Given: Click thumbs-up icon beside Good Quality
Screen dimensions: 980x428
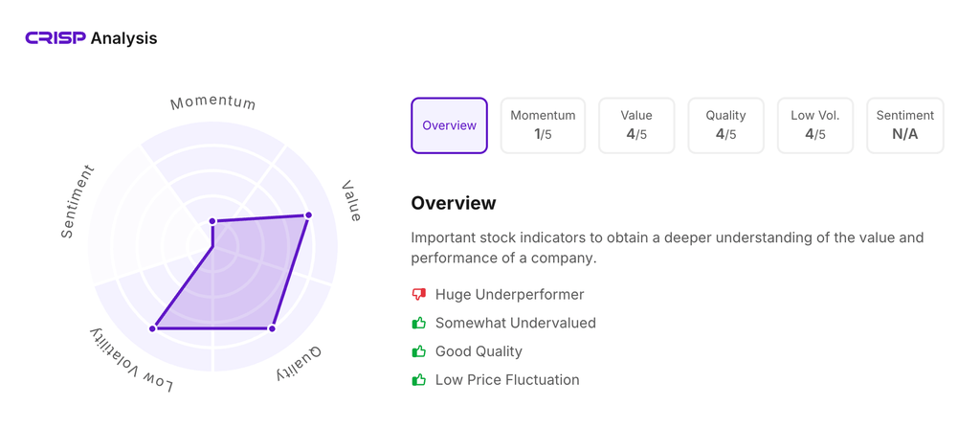Looking at the screenshot, I should click(418, 351).
